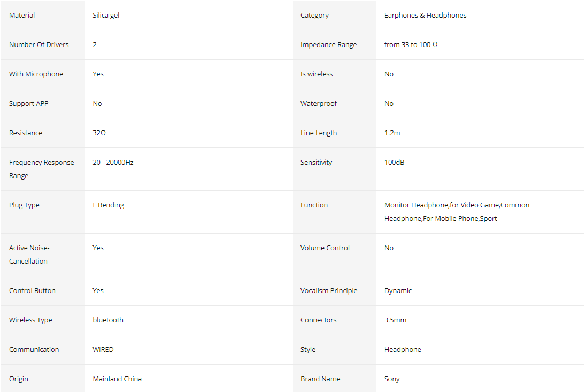Click the 32Ω resistance value

99,133
